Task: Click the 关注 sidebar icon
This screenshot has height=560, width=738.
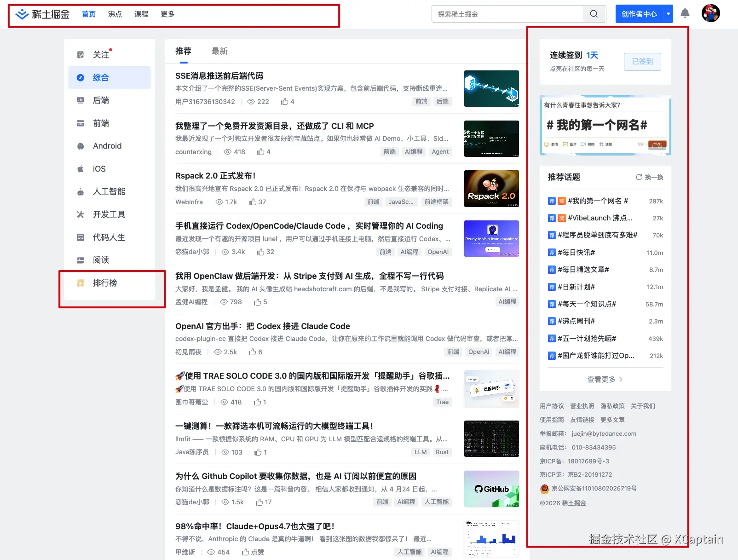Action: click(81, 55)
